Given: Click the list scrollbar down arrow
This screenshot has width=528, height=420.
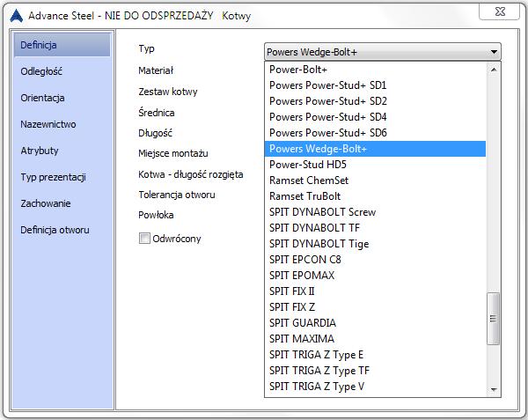Looking at the screenshot, I should 494,389.
